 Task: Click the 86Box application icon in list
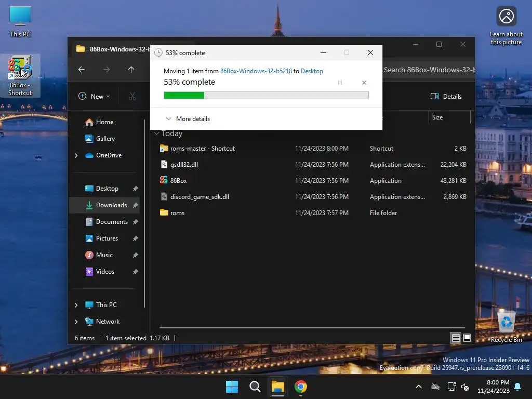pos(164,180)
